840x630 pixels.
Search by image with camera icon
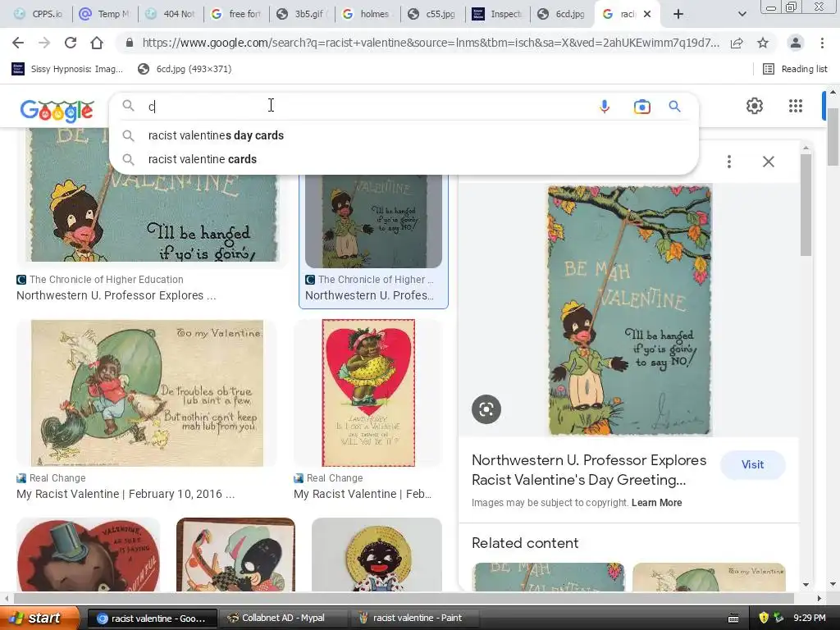pos(641,107)
